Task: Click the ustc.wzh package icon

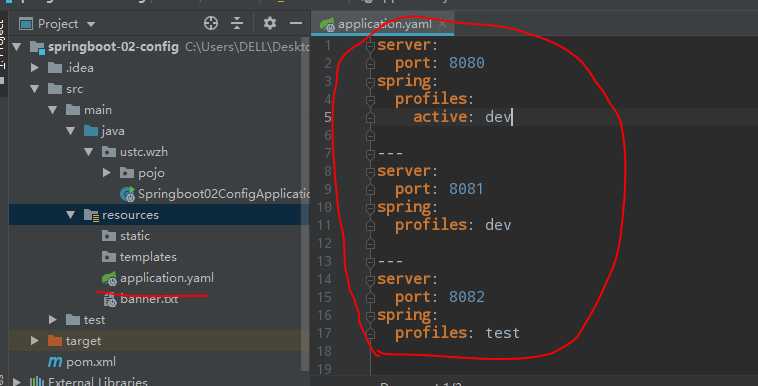Action: point(109,152)
